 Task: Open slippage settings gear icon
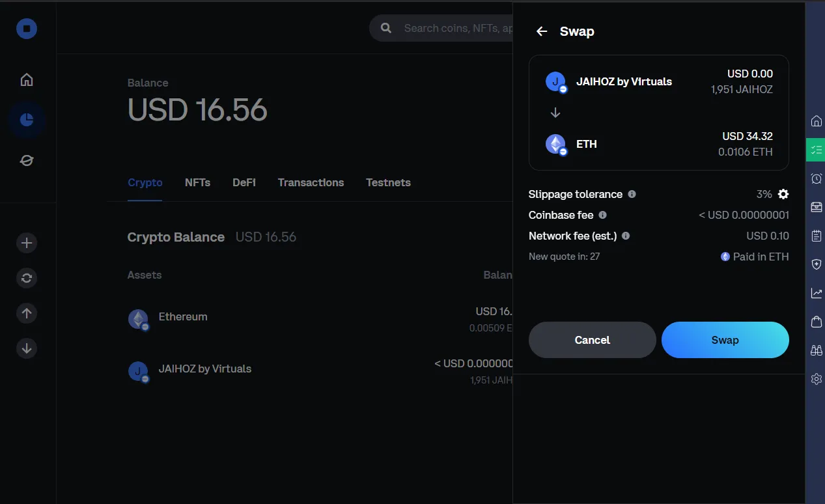pos(783,194)
